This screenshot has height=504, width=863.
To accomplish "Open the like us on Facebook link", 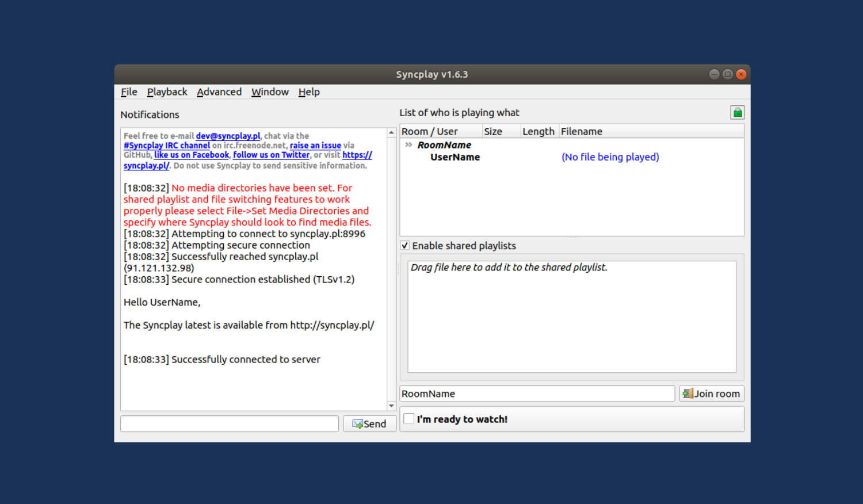I will pos(192,155).
